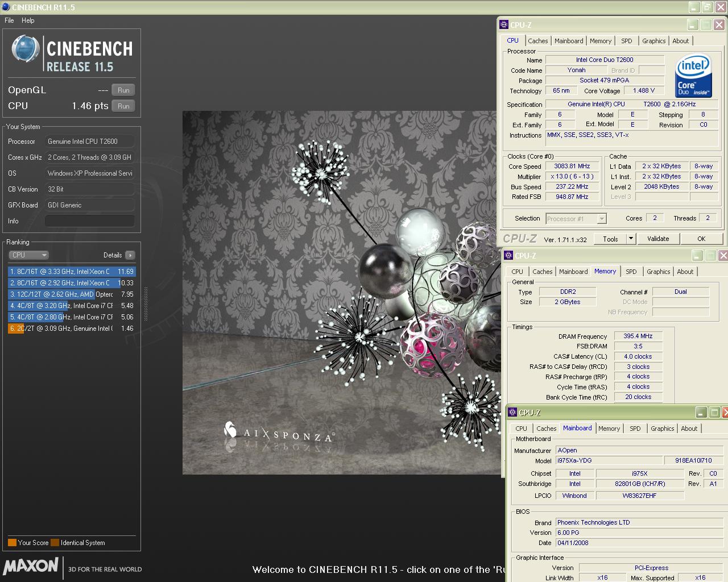Select ranking row 2C/2T @ 3.09 GHz Genuine Intel
728x582 pixels.
pyautogui.click(x=72, y=329)
